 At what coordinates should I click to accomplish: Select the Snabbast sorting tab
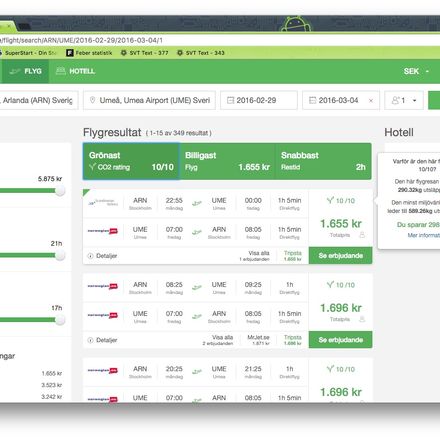(x=323, y=161)
